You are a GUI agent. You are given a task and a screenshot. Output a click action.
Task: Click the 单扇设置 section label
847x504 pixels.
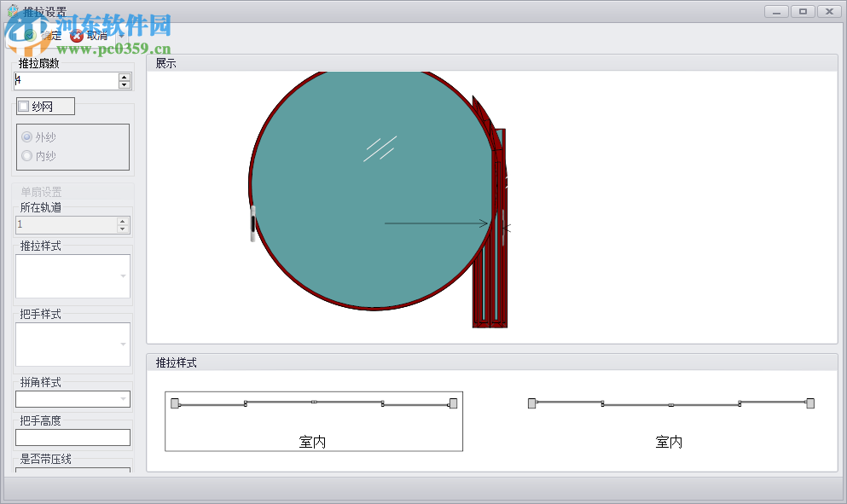tap(41, 192)
